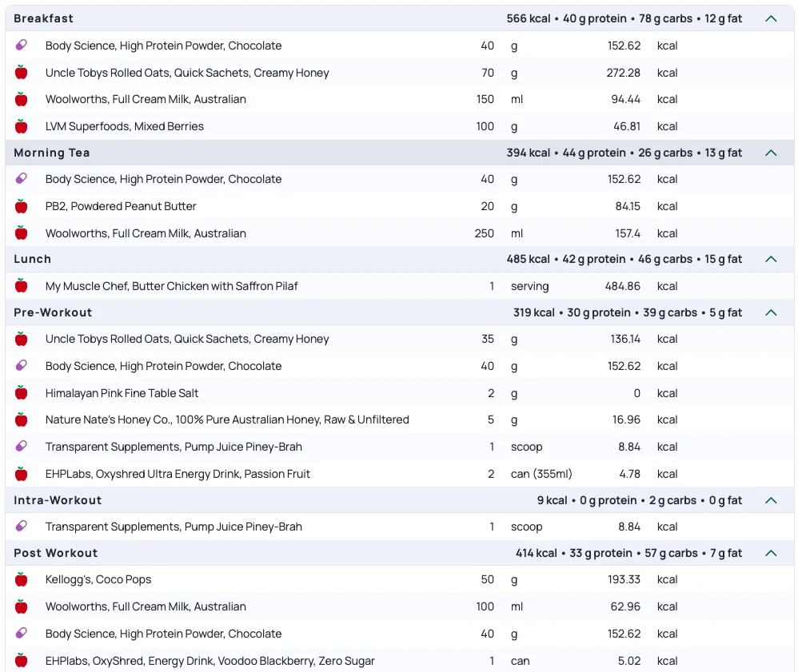Click the supplement pill icon in Breakfast
This screenshot has height=672, width=798.
(22, 46)
